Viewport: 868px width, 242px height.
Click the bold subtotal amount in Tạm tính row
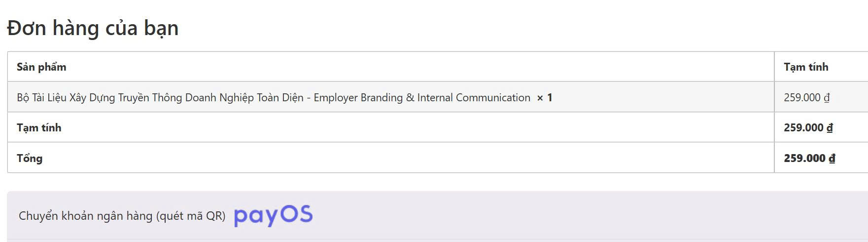point(804,128)
